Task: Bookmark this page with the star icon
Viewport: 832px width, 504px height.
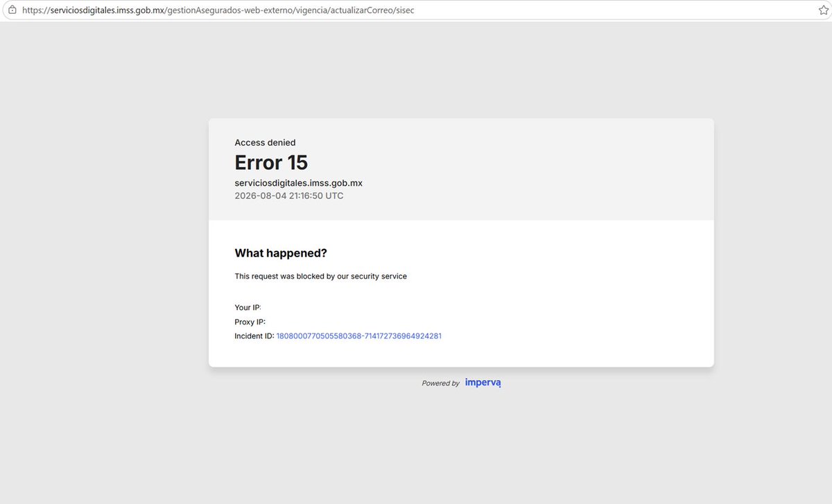Action: click(x=823, y=10)
